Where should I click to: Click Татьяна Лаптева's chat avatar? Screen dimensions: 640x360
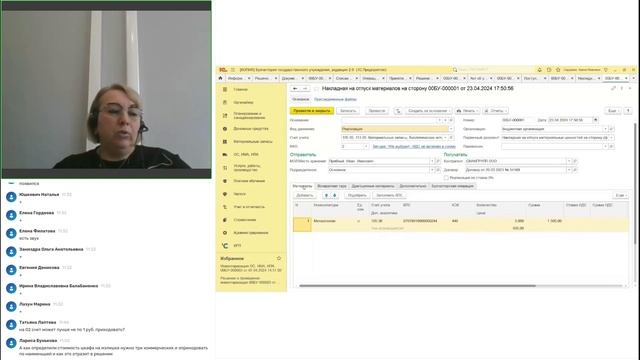point(11,325)
